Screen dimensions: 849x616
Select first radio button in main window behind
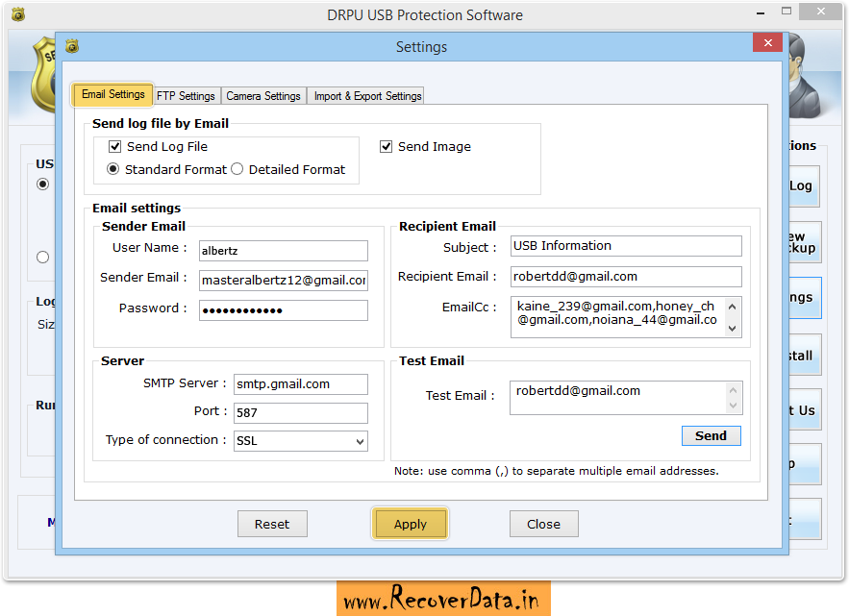click(x=42, y=185)
